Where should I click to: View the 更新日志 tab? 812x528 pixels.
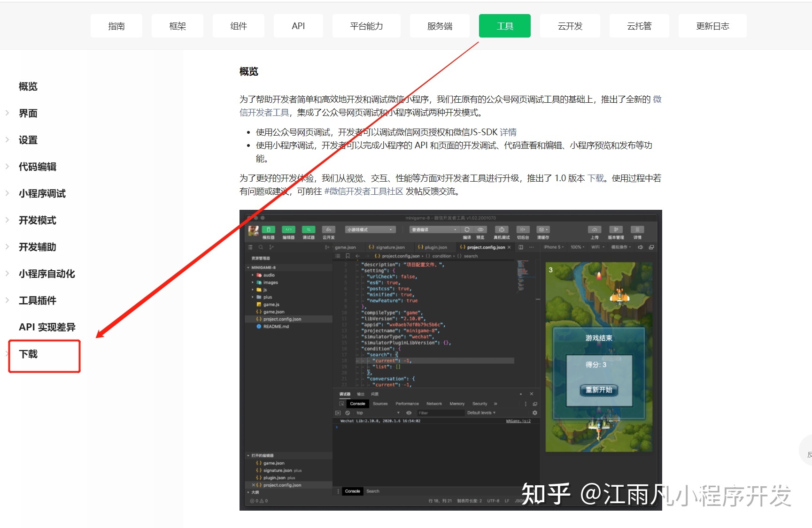tap(712, 26)
